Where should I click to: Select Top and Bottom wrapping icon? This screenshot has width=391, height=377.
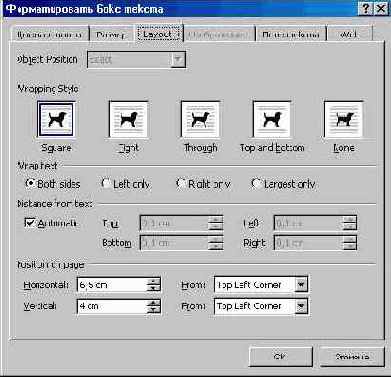click(x=272, y=120)
